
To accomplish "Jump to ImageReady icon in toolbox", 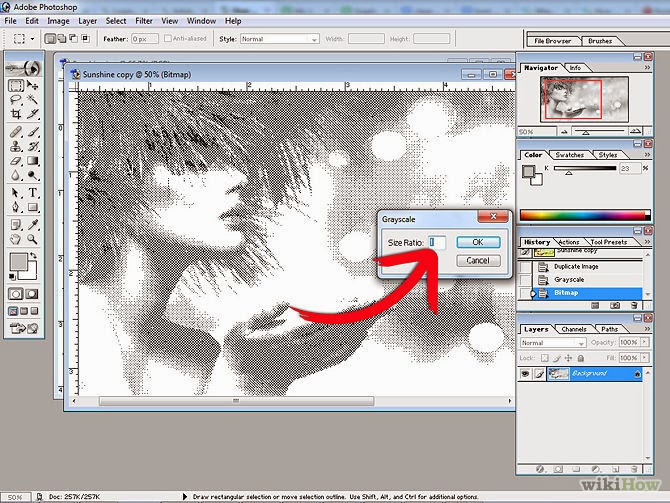I will [24, 328].
